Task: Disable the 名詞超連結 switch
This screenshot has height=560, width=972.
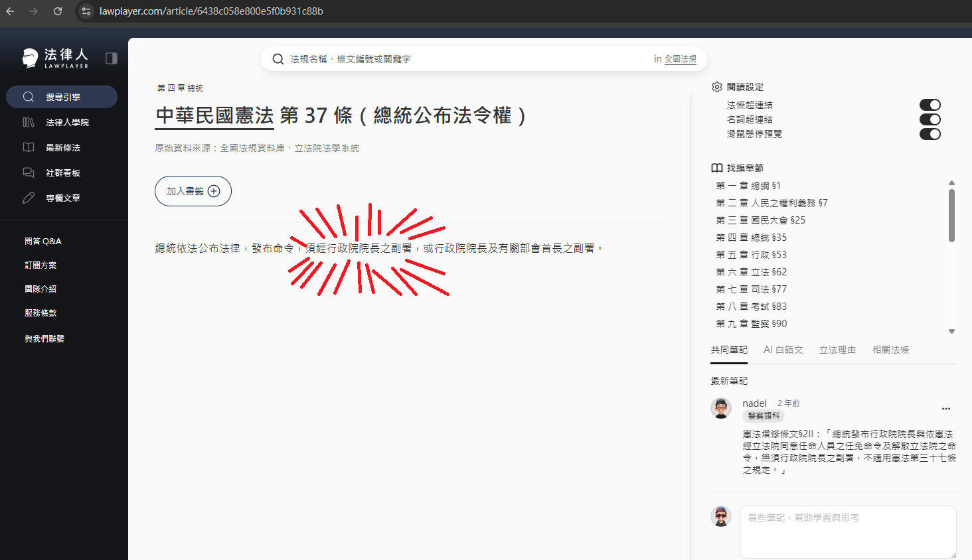Action: [930, 119]
